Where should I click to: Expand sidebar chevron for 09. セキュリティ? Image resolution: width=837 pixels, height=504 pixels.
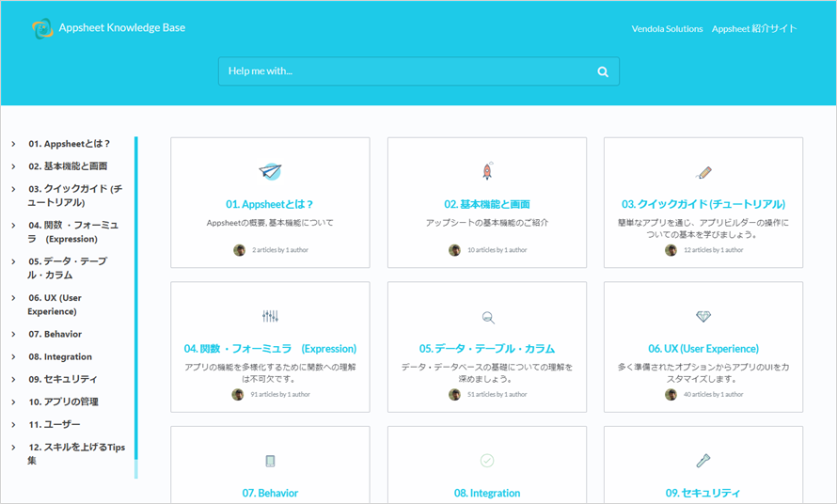13,380
